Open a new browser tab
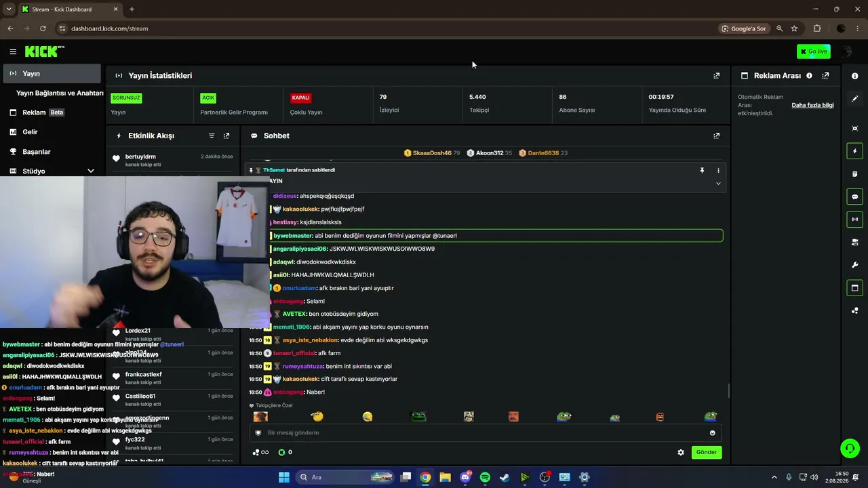The image size is (868, 488). coord(132,9)
